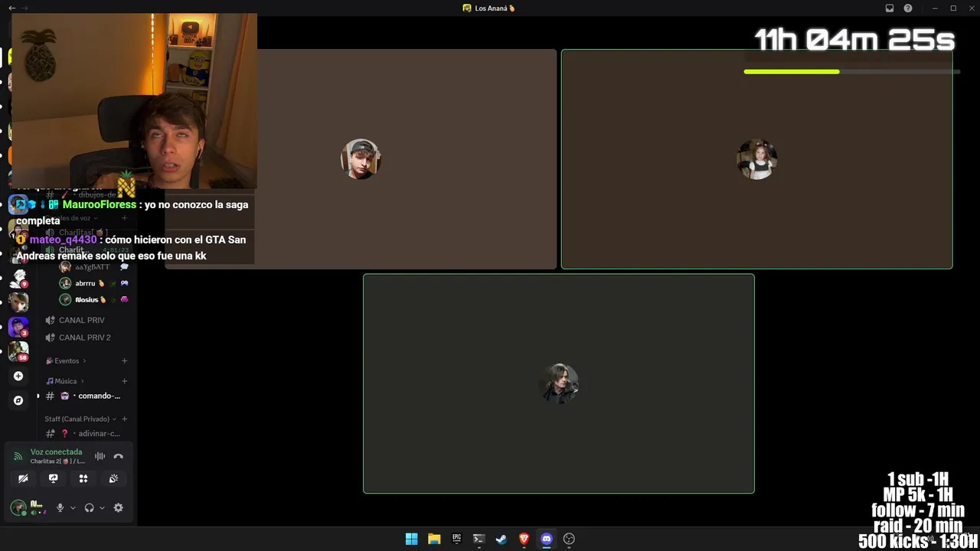Open Windows Start menu
This screenshot has height=551, width=980.
click(x=412, y=539)
